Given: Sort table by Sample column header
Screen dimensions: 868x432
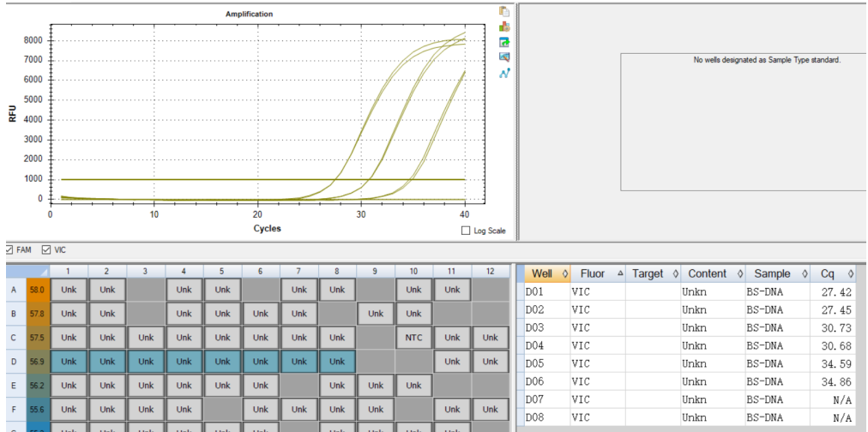Looking at the screenshot, I should point(777,273).
